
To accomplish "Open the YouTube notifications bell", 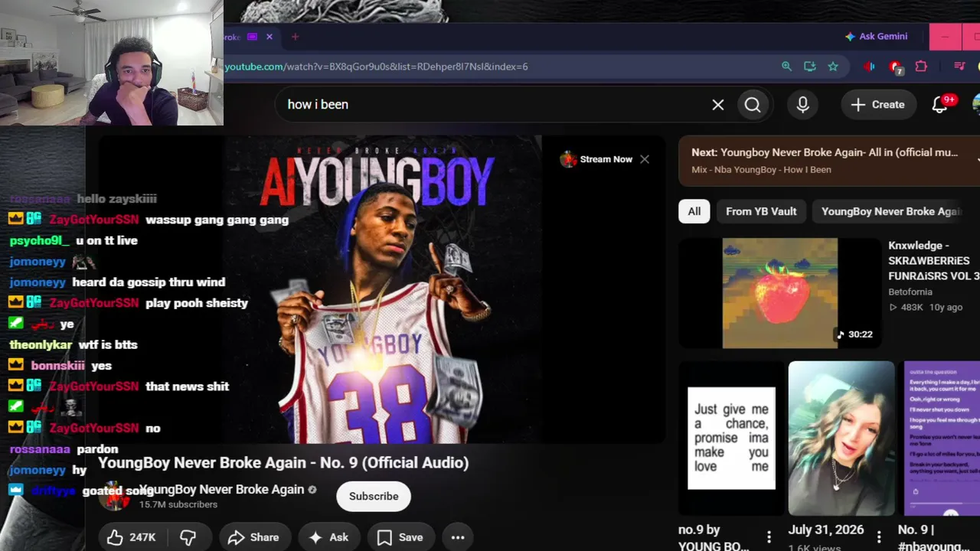I will (940, 105).
